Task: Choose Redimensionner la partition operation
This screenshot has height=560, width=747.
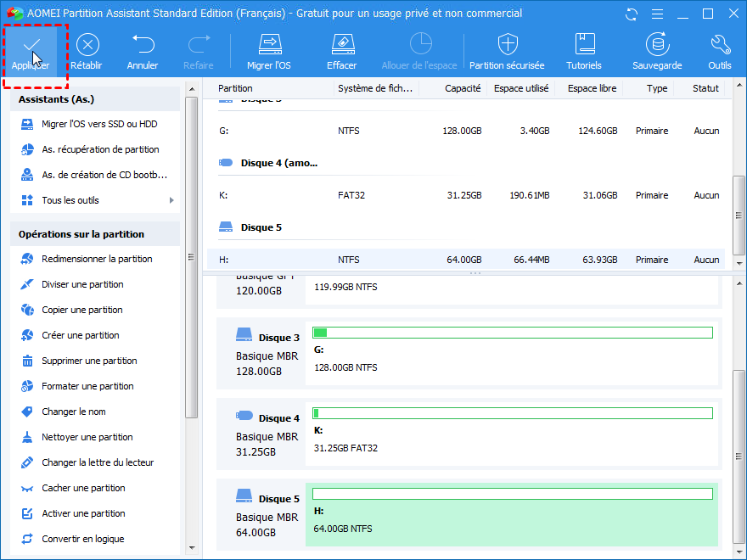Action: [x=97, y=259]
